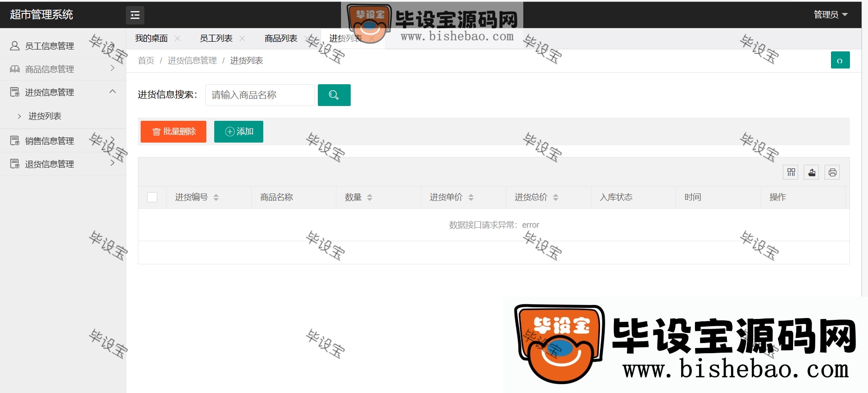Open the 管理员 user dropdown
This screenshot has width=868, height=393.
click(831, 15)
